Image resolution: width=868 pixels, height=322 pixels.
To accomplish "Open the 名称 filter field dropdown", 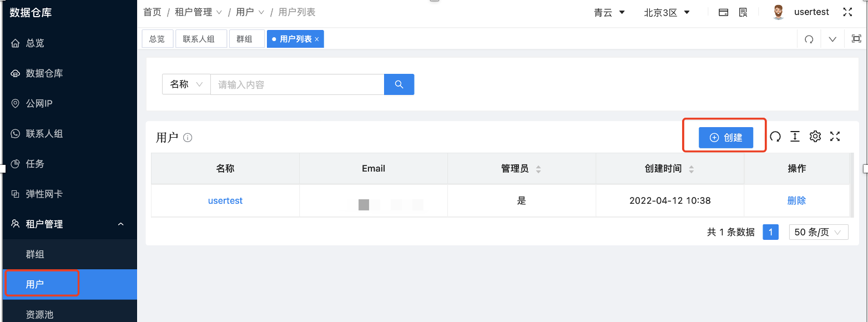I will pyautogui.click(x=186, y=84).
